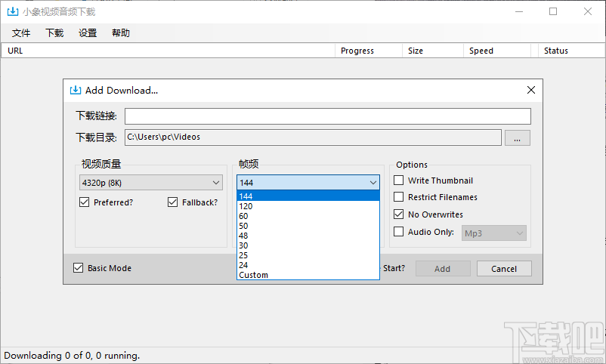
Task: Click the Progress column header
Action: (357, 51)
